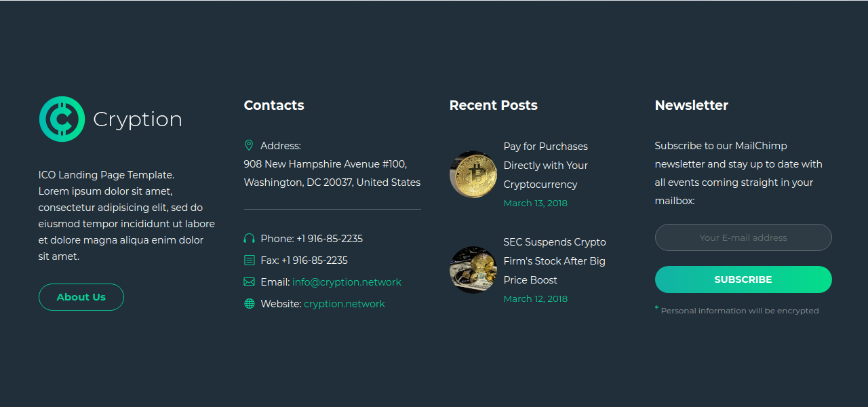Viewport: 868px width, 407px height.
Task: Click the email envelope icon
Action: pos(249,282)
